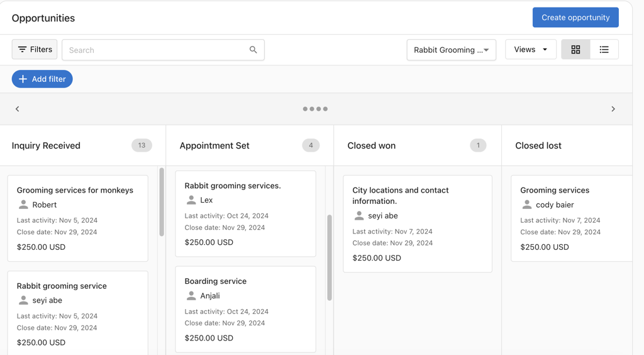Click Create opportunity button

575,18
